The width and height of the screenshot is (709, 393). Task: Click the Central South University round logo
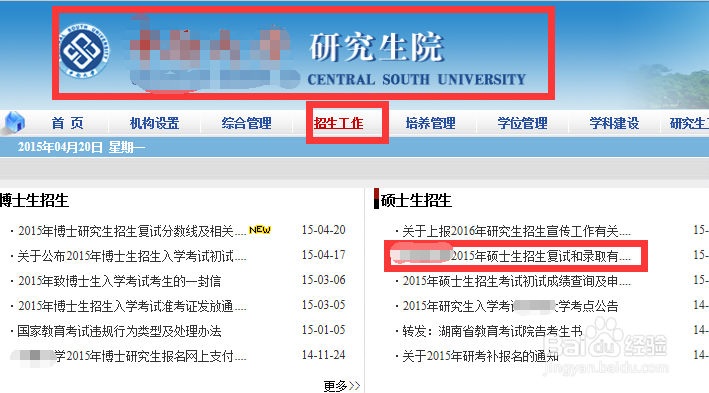(x=84, y=51)
